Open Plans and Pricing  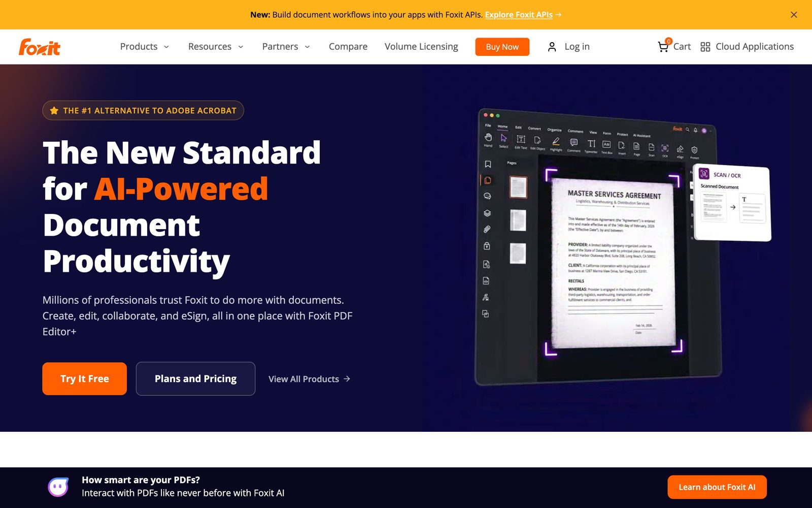195,378
